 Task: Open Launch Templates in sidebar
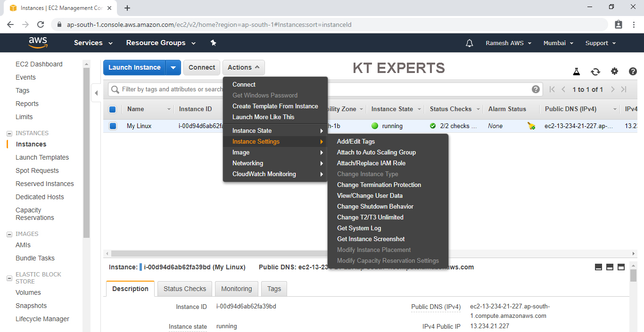pyautogui.click(x=42, y=157)
